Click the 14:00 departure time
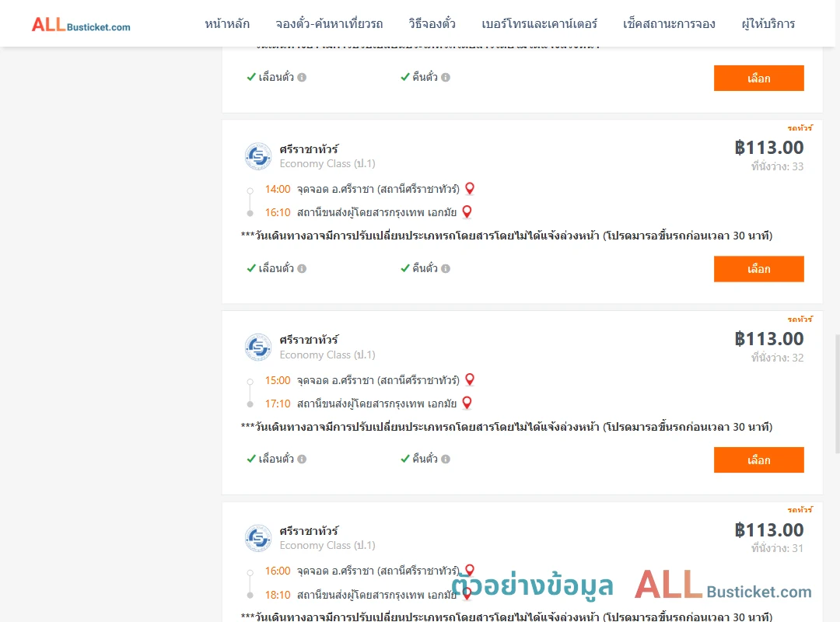The width and height of the screenshot is (840, 622). click(278, 189)
